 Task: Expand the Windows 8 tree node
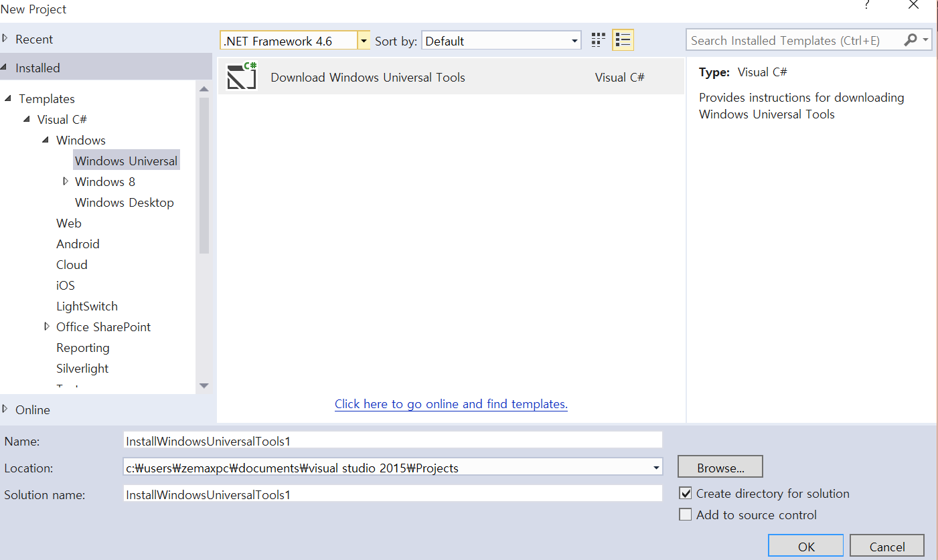65,181
